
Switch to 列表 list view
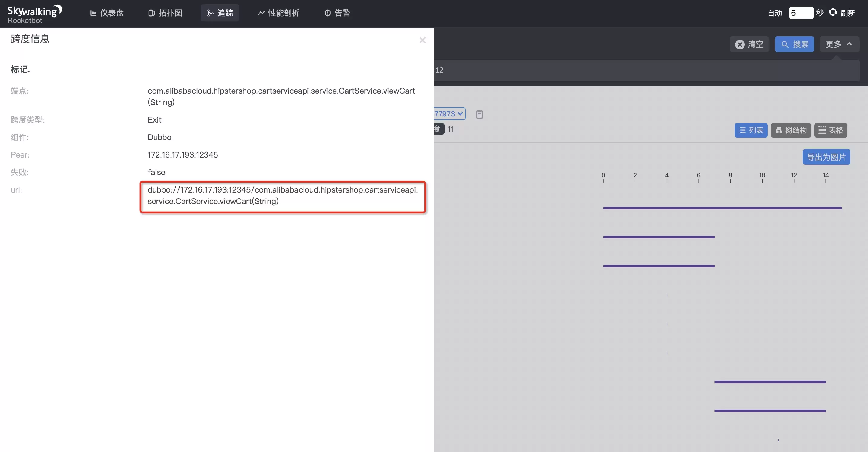coord(751,130)
